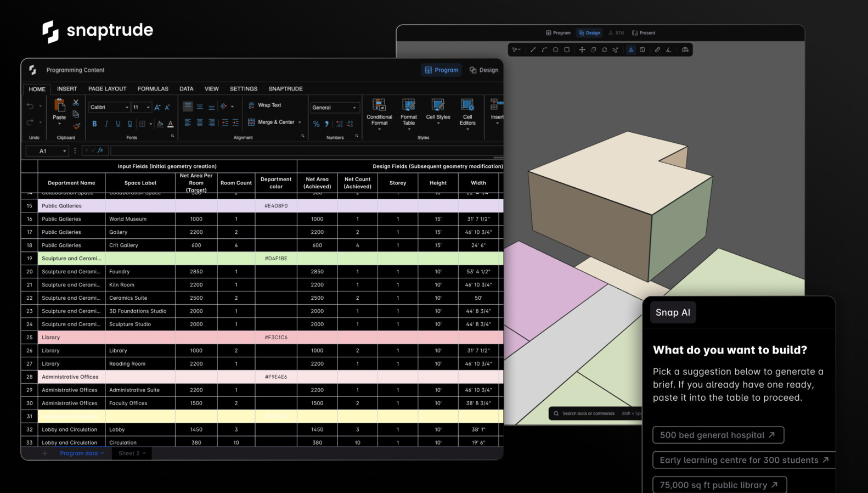Click the Redo arrow icon
Image resolution: width=868 pixels, height=493 pixels.
pos(30,122)
